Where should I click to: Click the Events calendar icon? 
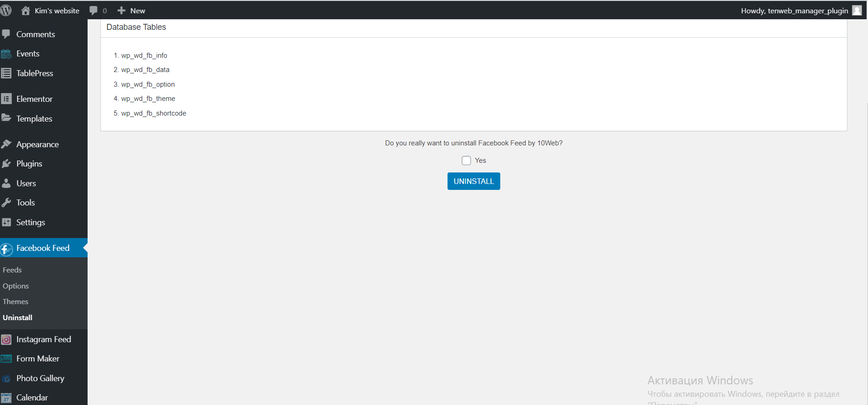point(6,54)
